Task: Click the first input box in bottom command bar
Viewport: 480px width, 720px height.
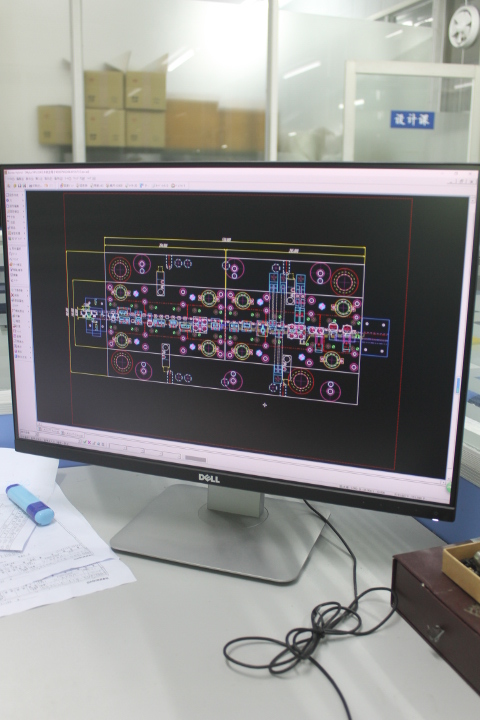Action: tap(118, 446)
